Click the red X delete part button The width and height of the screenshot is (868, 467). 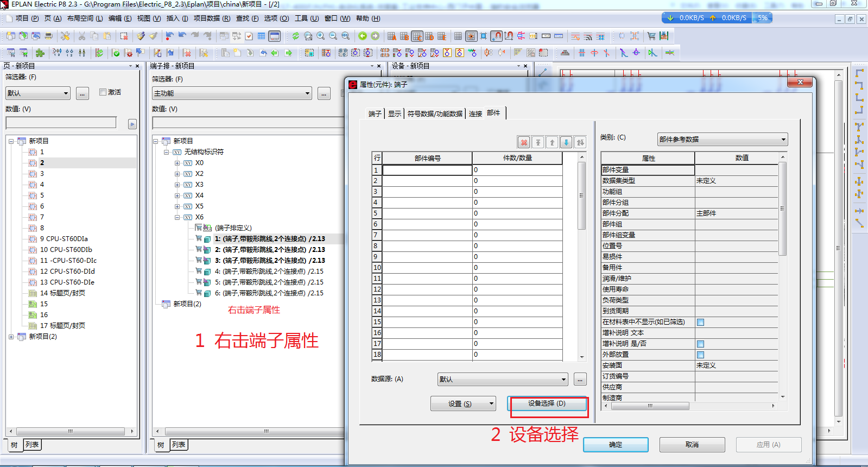click(x=524, y=142)
